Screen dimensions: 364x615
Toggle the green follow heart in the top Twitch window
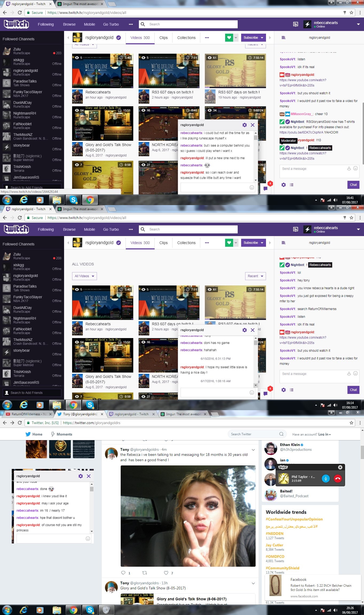229,38
